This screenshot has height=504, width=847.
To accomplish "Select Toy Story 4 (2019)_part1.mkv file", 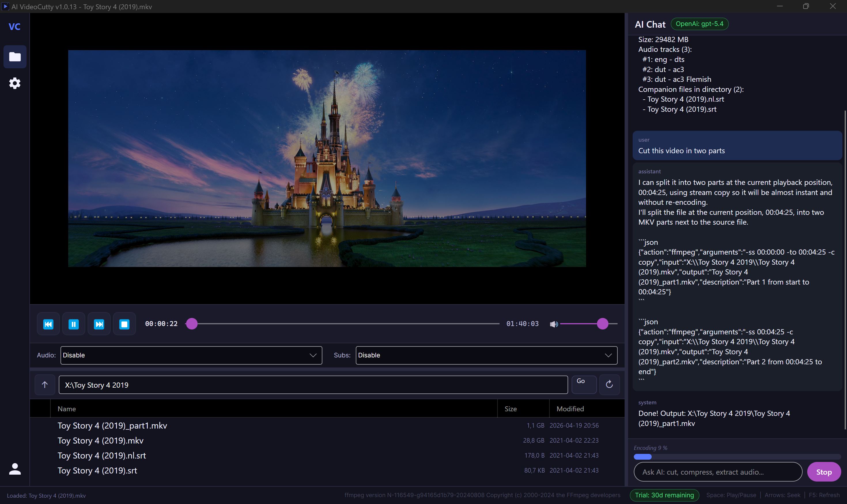I will click(x=112, y=426).
